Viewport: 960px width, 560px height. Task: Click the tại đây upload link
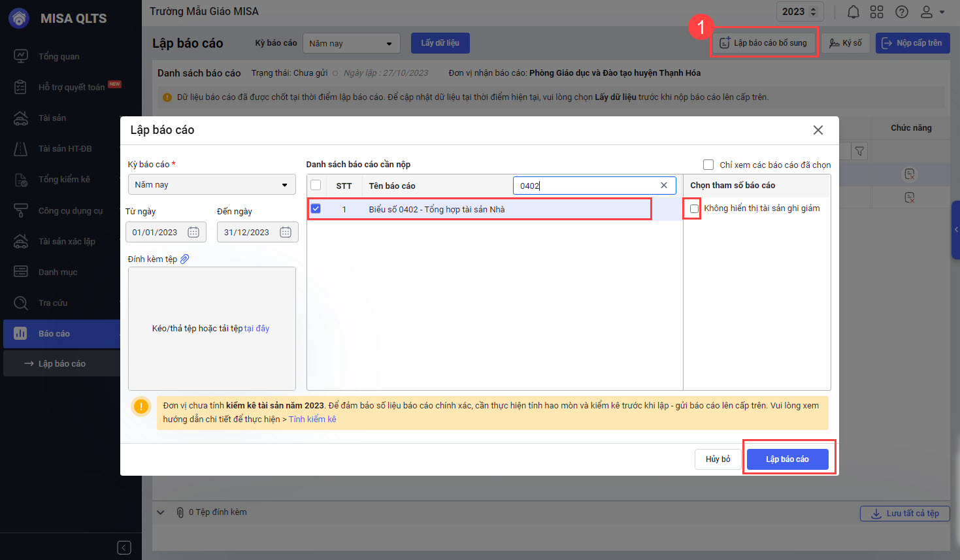257,329
